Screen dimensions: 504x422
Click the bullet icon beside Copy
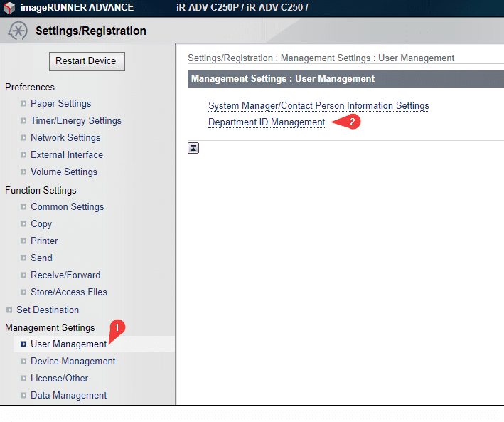23,224
